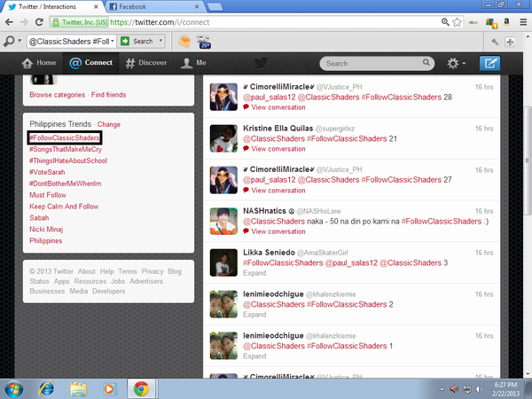Open Likka Seniedo's avatar thumbnail
The width and height of the screenshot is (532, 399).
223,262
